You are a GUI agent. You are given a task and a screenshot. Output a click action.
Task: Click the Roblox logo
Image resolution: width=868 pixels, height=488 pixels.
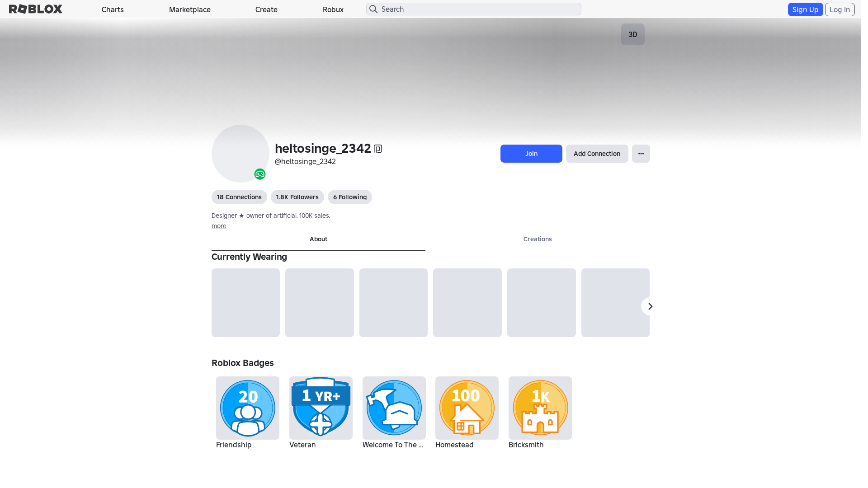36,9
